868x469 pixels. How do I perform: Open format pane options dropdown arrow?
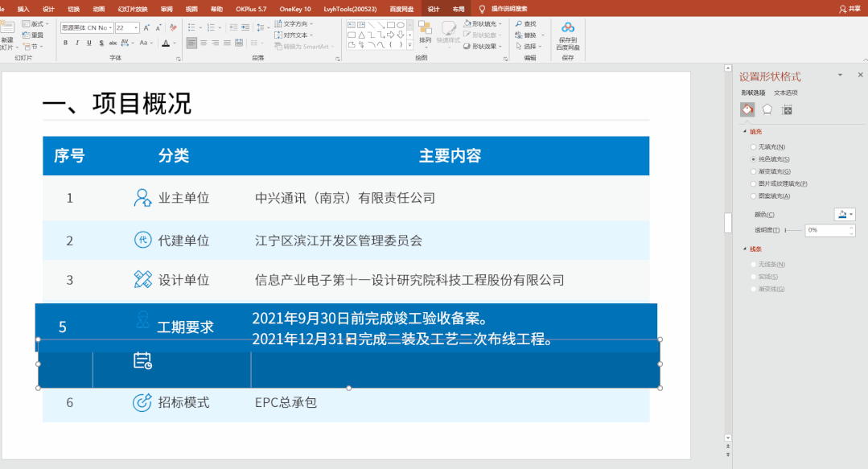tap(840, 75)
